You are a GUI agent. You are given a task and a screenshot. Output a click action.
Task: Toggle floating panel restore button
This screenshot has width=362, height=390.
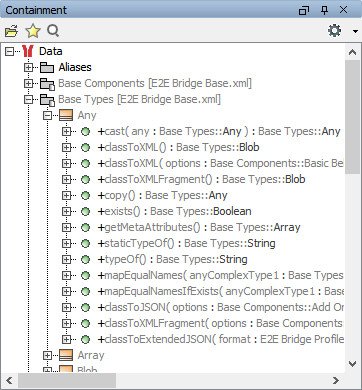(x=304, y=10)
